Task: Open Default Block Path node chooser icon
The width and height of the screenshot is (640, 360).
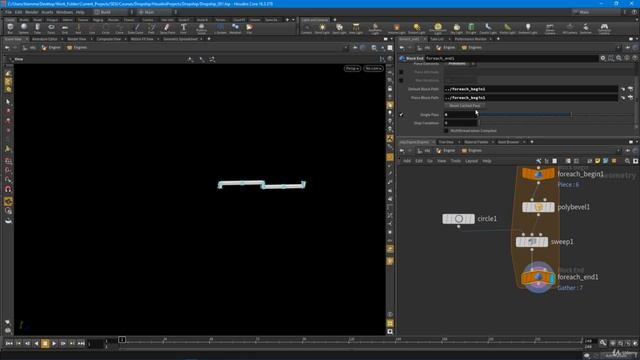Action: point(630,89)
